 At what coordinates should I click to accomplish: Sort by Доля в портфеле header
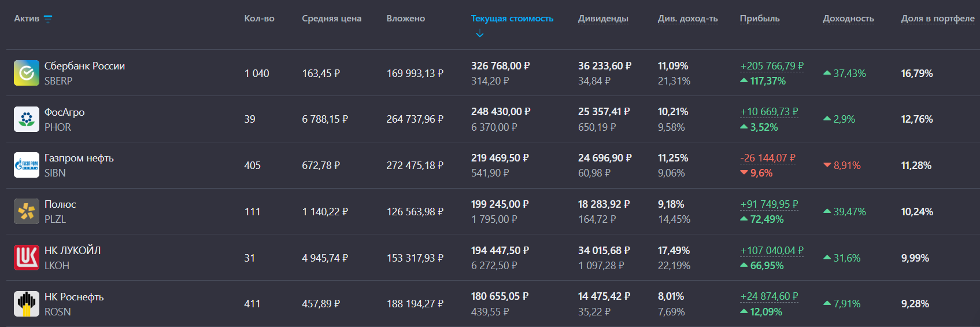[x=938, y=19]
